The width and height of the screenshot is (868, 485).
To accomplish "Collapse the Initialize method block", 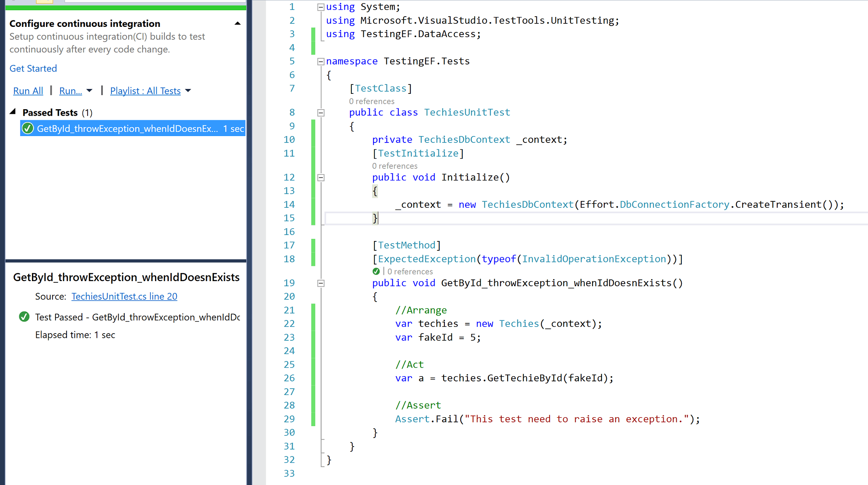I will click(x=321, y=177).
